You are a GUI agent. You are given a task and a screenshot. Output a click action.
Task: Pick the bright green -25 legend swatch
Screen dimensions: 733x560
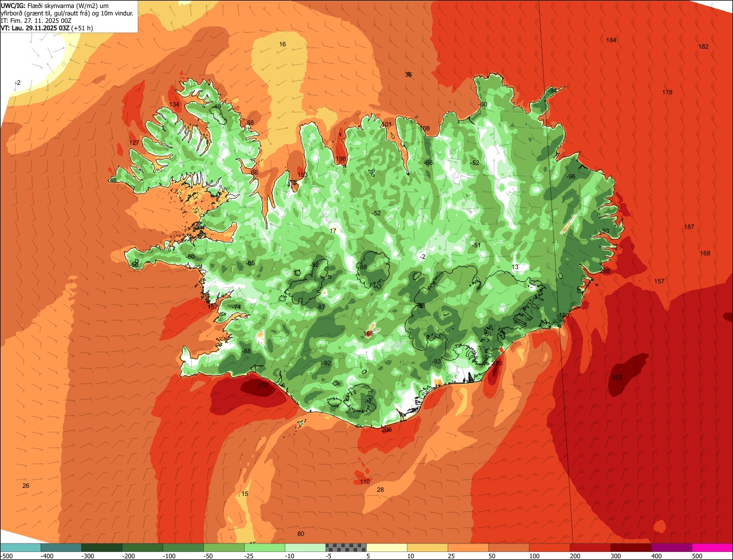[x=264, y=547]
